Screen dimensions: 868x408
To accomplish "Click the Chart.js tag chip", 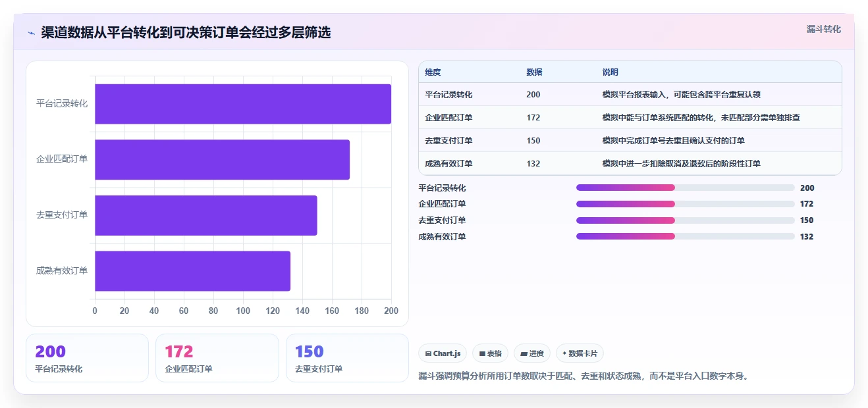I will point(443,353).
